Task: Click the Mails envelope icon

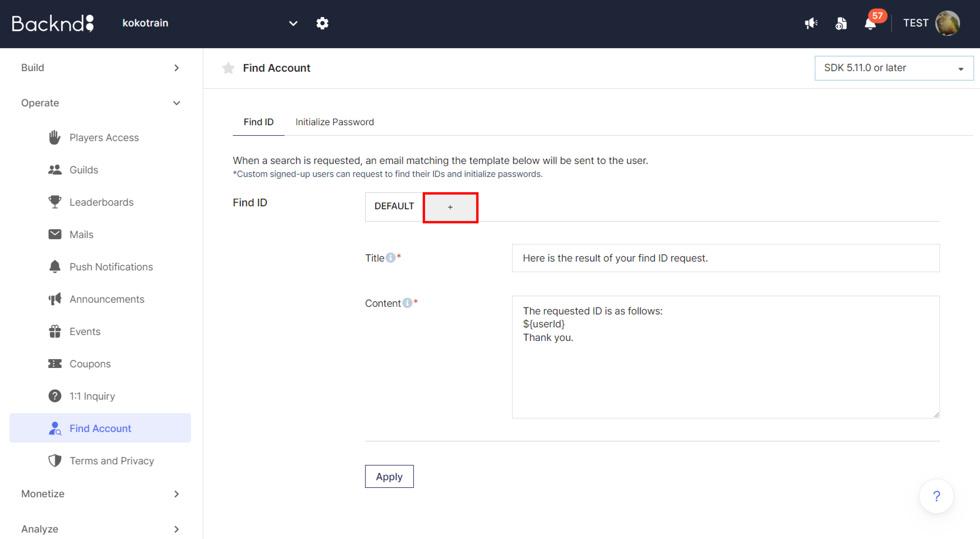Action: tap(55, 234)
